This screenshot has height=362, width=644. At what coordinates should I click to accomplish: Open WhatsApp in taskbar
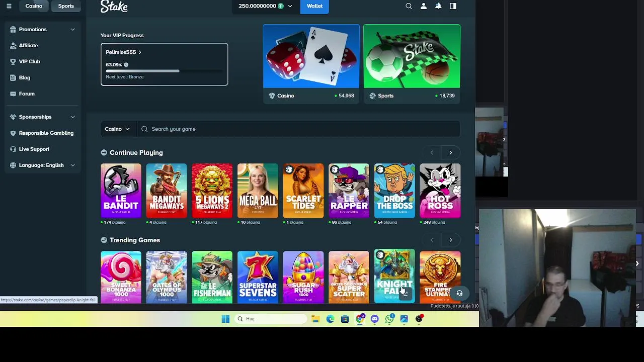[389, 319]
